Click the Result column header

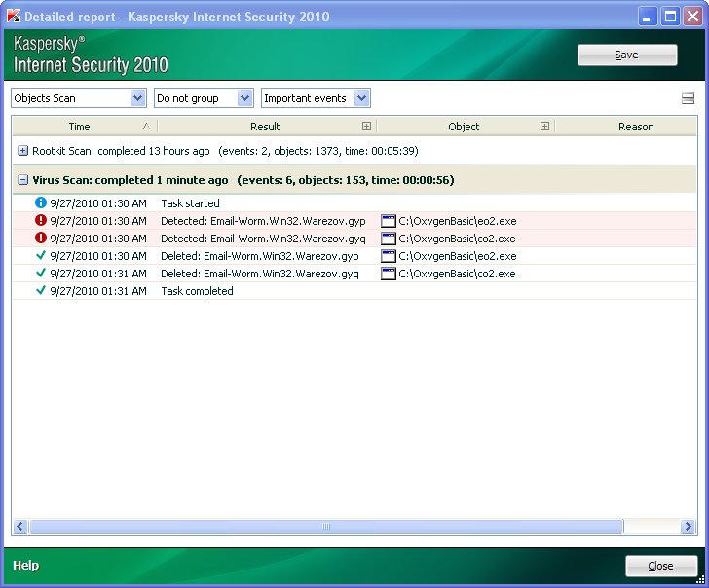[x=265, y=127]
